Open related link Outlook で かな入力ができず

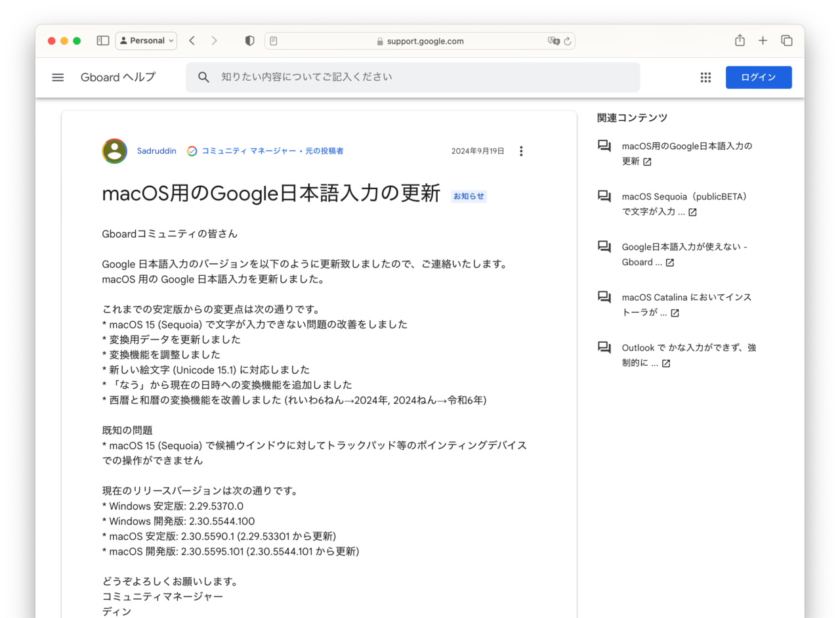pos(688,355)
